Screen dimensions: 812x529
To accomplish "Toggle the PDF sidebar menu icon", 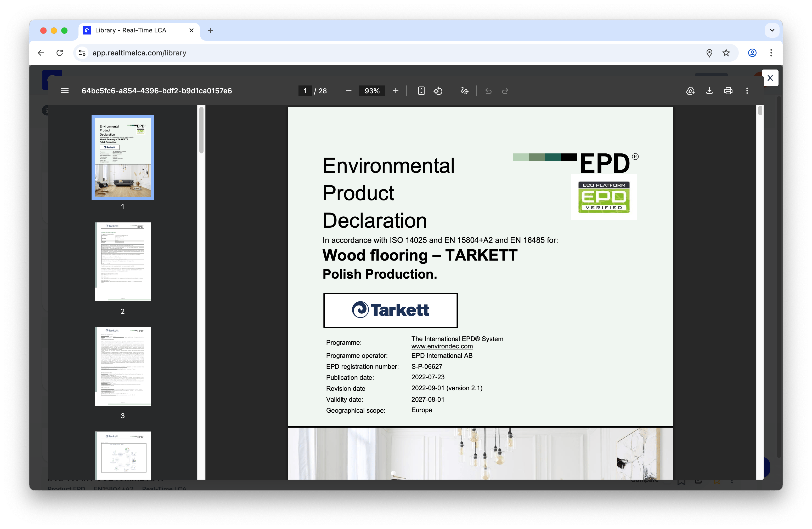I will tap(65, 91).
